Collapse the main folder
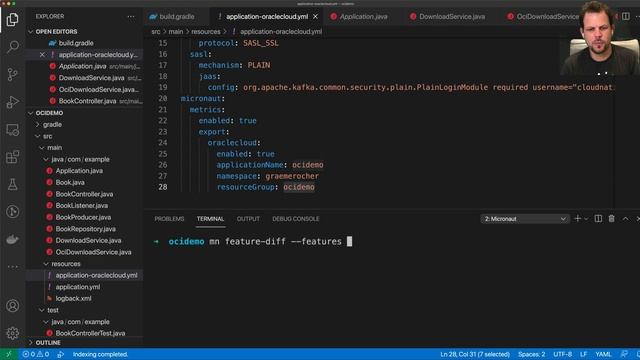Screen dimensions: 640x360 [x=54, y=148]
